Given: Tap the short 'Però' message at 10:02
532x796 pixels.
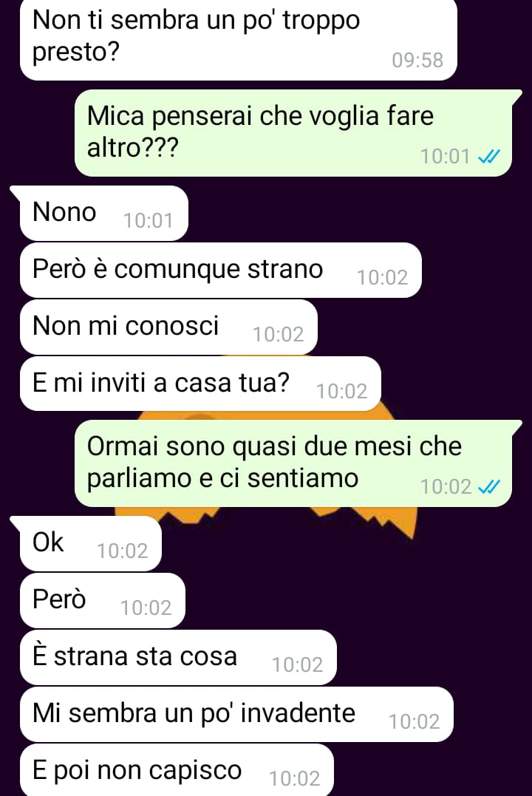Looking at the screenshot, I should click(103, 601).
